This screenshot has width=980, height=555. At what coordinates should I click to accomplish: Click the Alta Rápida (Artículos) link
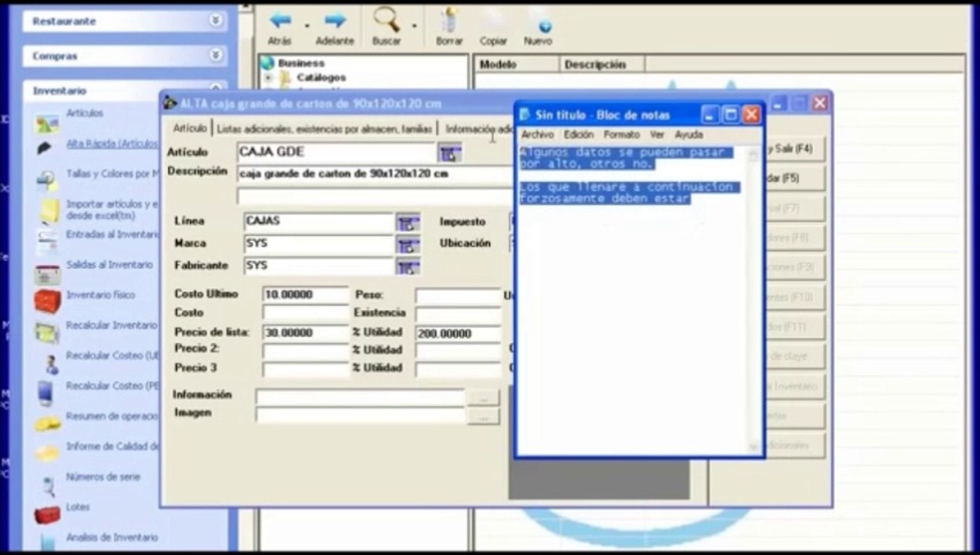coord(112,143)
